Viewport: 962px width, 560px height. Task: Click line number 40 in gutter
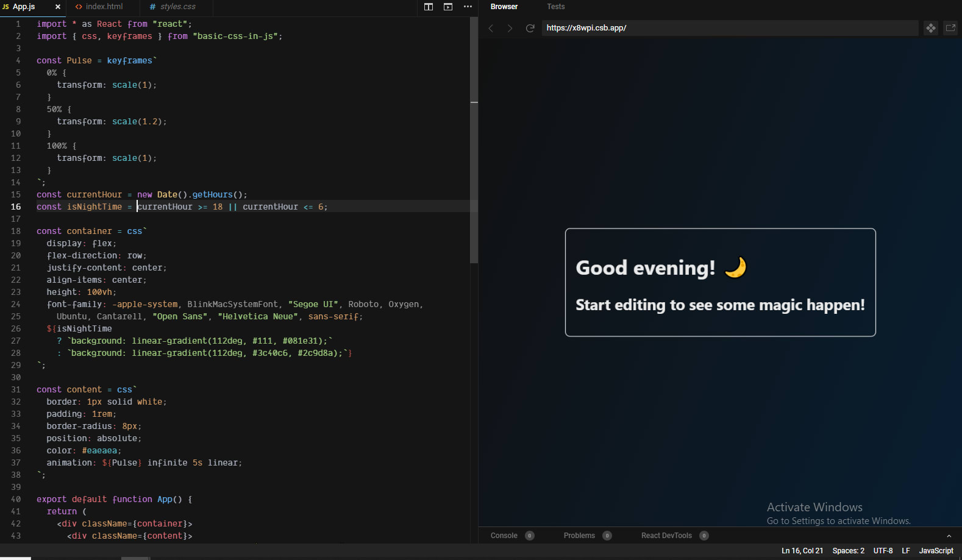coord(16,499)
